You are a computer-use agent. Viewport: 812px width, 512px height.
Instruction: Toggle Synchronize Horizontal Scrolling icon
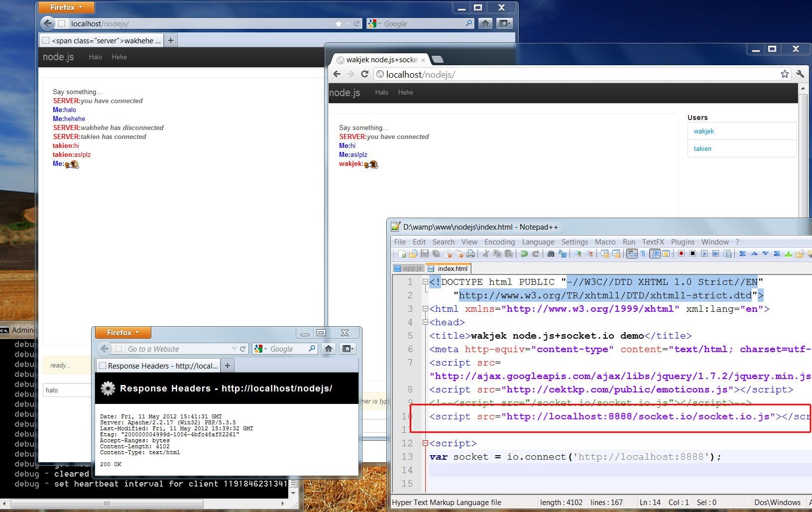pos(616,254)
